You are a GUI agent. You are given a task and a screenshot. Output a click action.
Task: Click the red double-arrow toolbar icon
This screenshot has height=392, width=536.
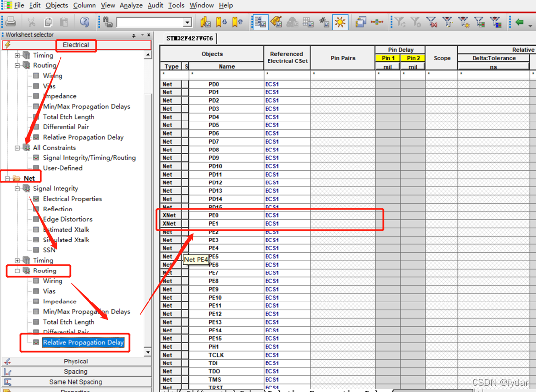pos(377,22)
